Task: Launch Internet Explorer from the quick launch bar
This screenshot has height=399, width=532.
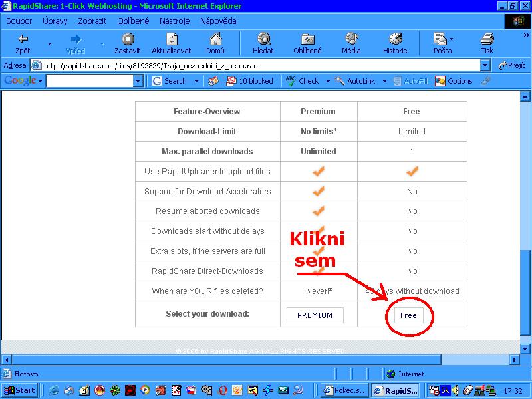Action: click(54, 390)
